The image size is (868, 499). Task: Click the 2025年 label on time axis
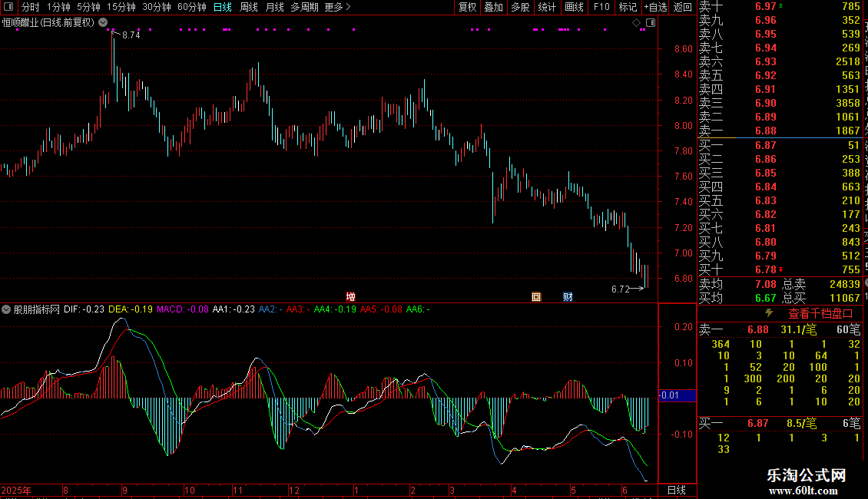[16, 490]
